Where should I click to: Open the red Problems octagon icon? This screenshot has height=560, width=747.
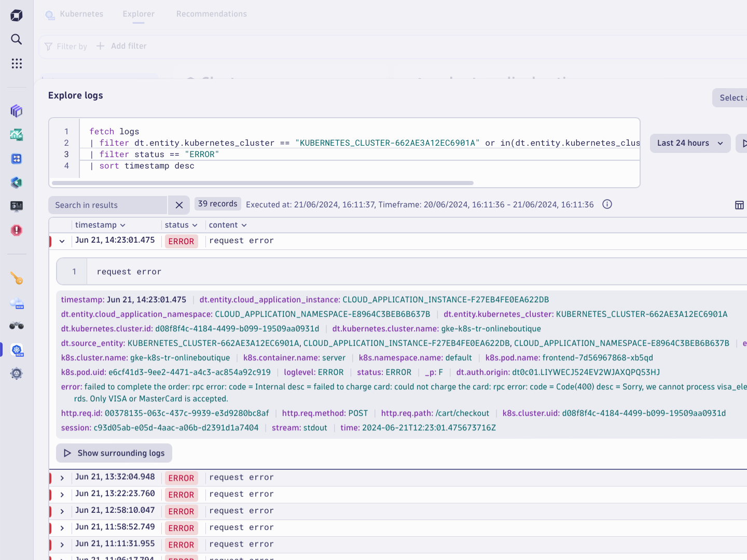point(17,230)
